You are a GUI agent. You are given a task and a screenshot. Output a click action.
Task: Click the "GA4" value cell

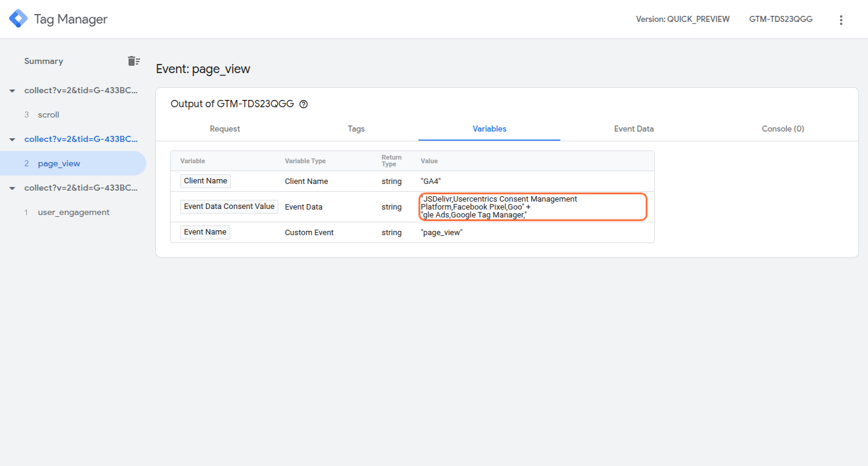[431, 182]
